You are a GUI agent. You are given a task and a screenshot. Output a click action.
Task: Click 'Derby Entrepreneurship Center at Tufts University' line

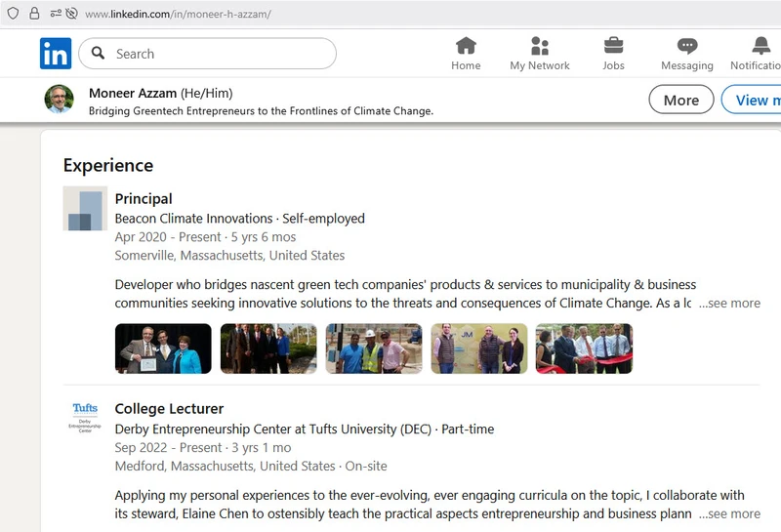(305, 429)
